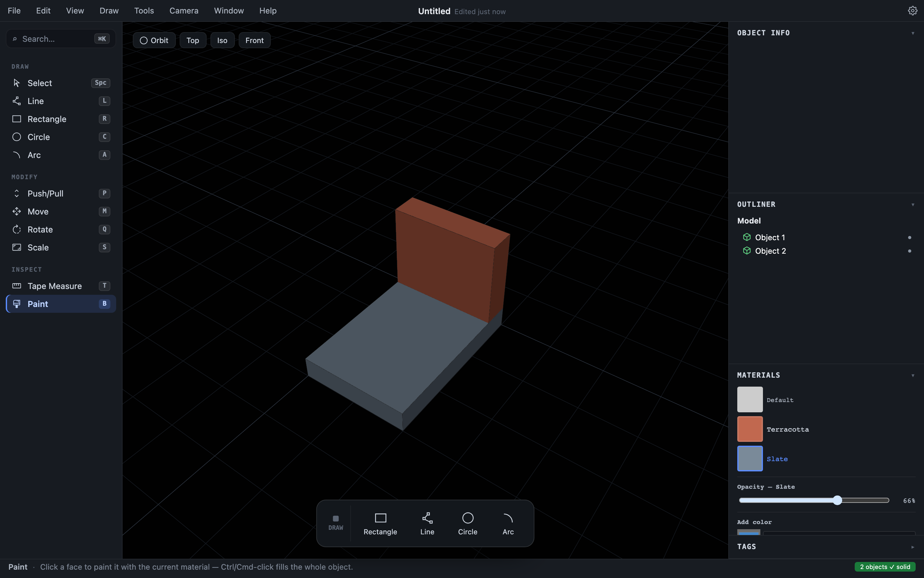Activate the Circle tool in the sidebar
924x578 pixels.
[61, 137]
